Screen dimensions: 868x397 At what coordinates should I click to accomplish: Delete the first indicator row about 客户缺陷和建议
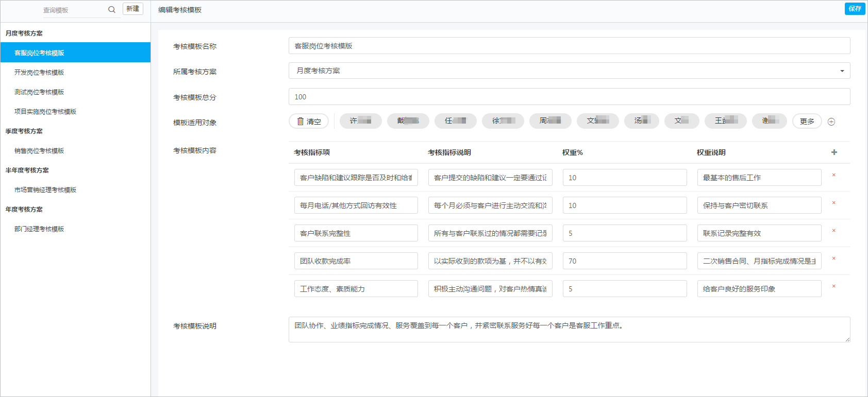point(833,175)
